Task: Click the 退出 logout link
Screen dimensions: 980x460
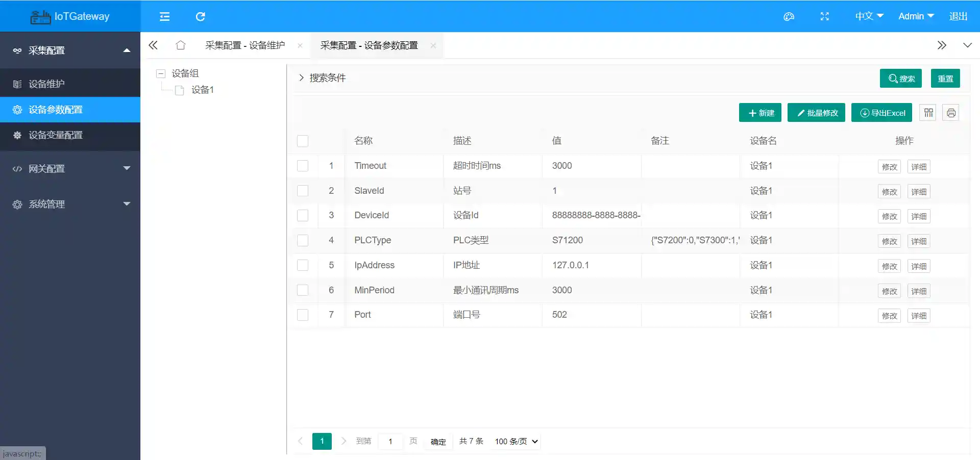Action: (958, 16)
